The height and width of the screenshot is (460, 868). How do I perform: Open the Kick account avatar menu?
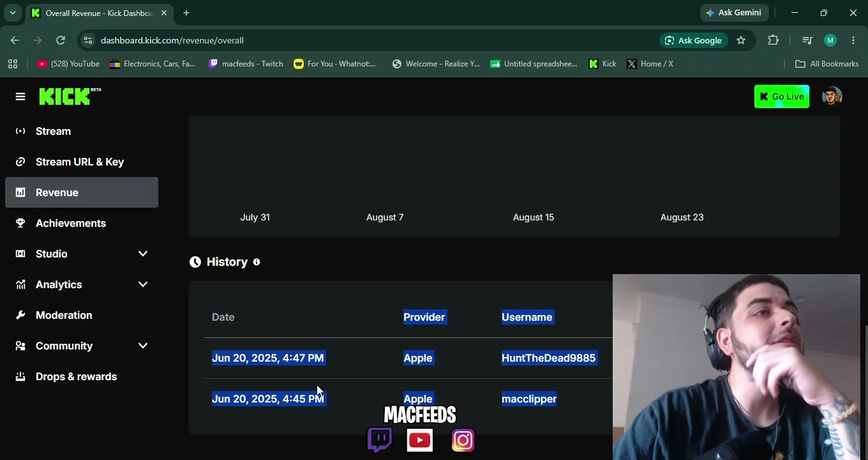[x=832, y=96]
